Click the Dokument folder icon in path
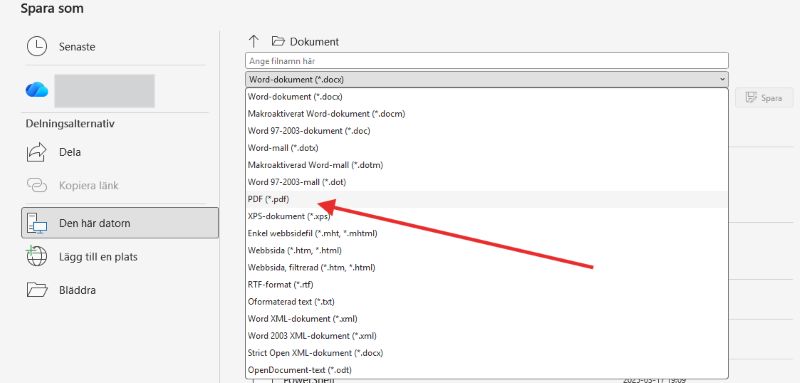 tap(278, 41)
